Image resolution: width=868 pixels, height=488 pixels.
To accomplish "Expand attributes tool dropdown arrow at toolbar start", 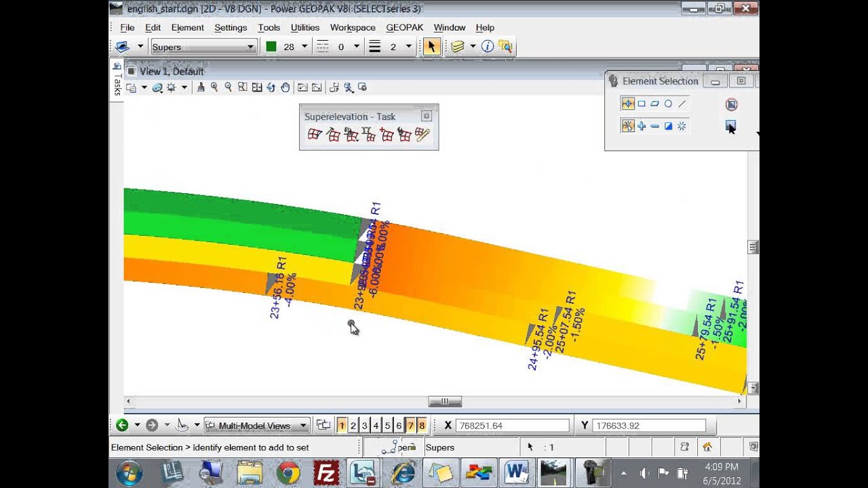I will (x=140, y=47).
